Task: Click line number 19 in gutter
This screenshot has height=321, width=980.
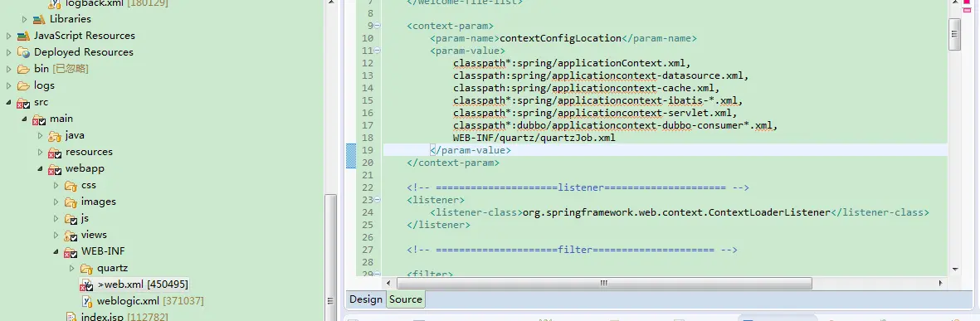Action: [x=367, y=150]
